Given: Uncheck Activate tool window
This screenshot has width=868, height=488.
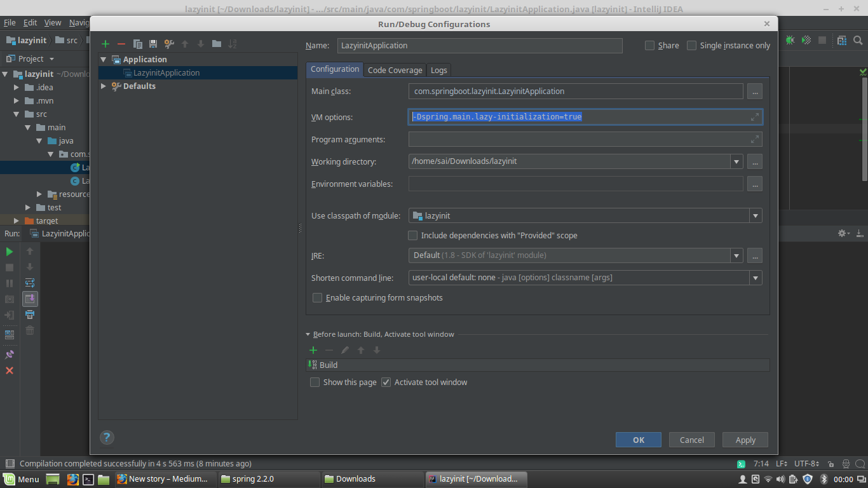Looking at the screenshot, I should pos(386,382).
